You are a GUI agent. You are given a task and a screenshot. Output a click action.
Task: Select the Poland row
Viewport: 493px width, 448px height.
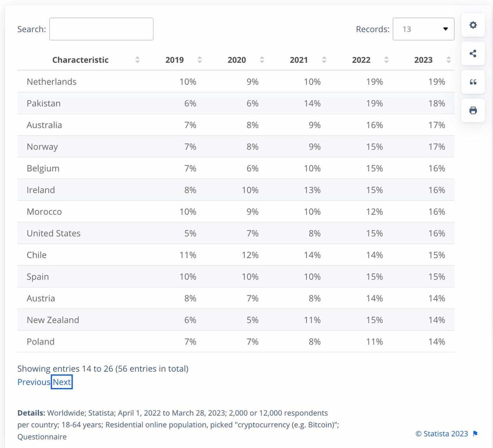point(41,342)
